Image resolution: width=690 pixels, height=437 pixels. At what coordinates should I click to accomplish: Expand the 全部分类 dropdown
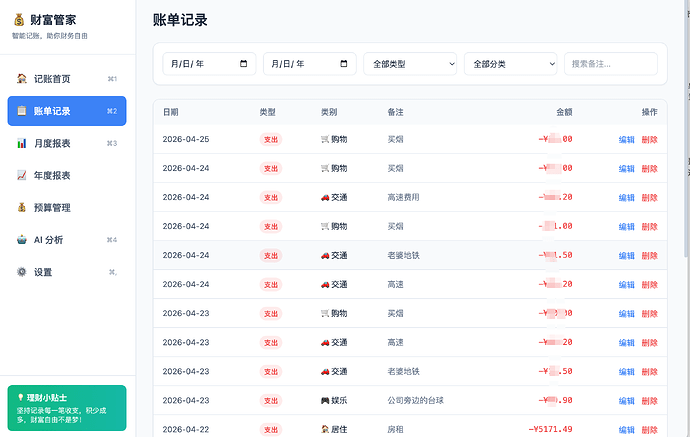pos(510,64)
